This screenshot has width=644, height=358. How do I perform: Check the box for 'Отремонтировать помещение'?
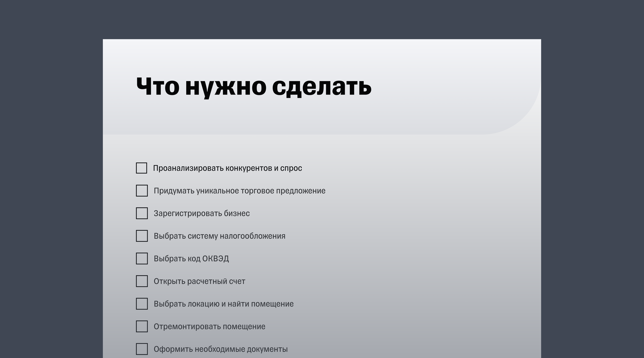click(141, 326)
